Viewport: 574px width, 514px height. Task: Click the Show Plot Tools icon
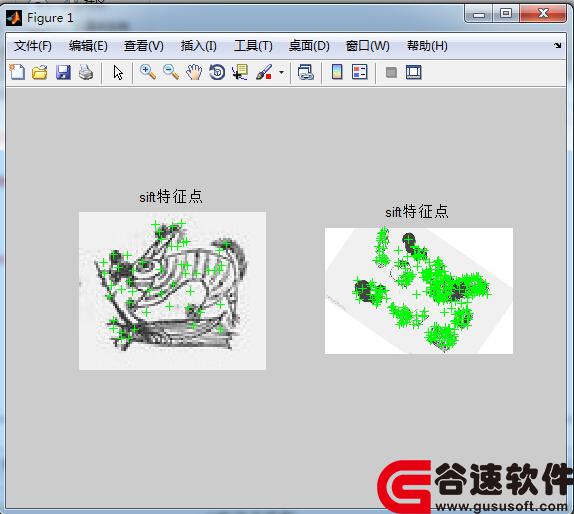click(414, 72)
